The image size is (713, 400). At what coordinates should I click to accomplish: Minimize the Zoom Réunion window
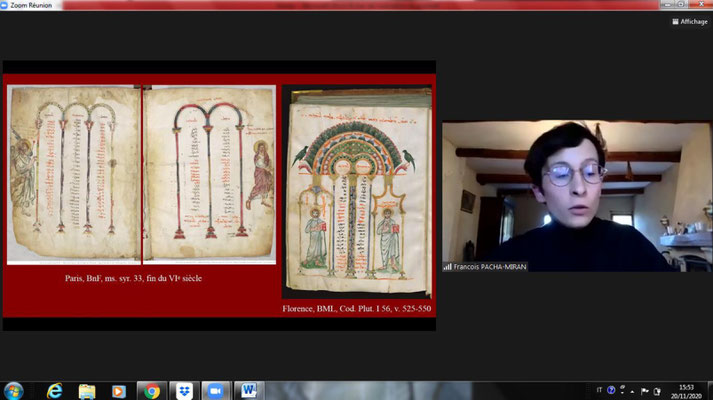(x=667, y=4)
